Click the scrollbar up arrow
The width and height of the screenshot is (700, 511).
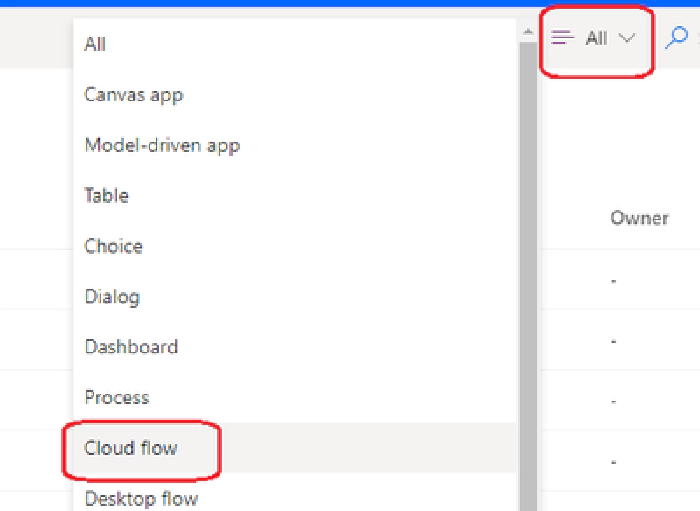pos(528,32)
